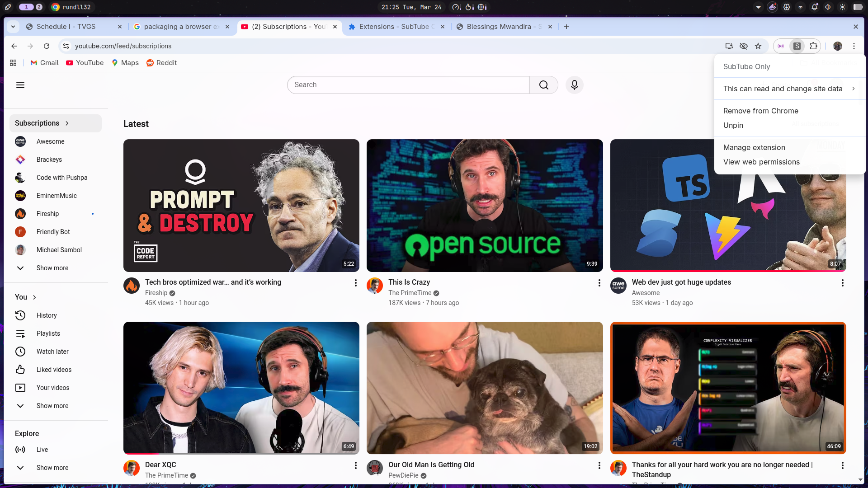The image size is (868, 488).
Task: Open Liked videos from the sidebar
Action: (54, 370)
